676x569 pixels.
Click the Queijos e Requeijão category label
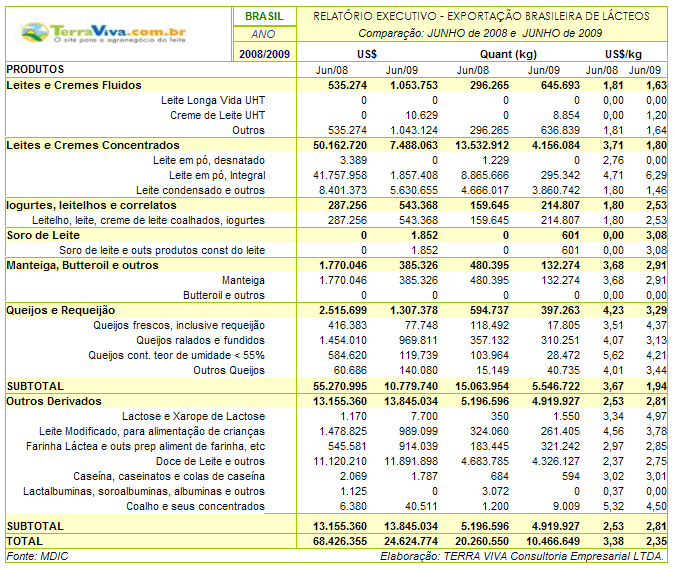[x=61, y=310]
